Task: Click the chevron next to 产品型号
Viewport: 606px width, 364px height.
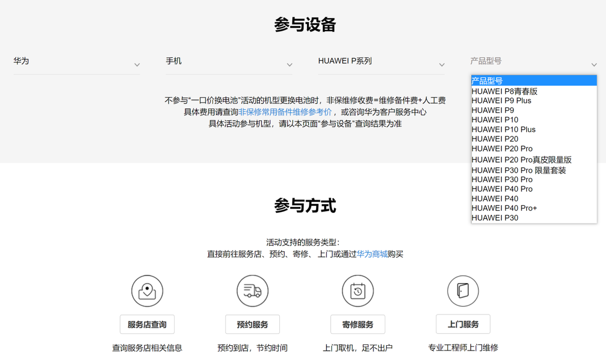Action: [594, 65]
